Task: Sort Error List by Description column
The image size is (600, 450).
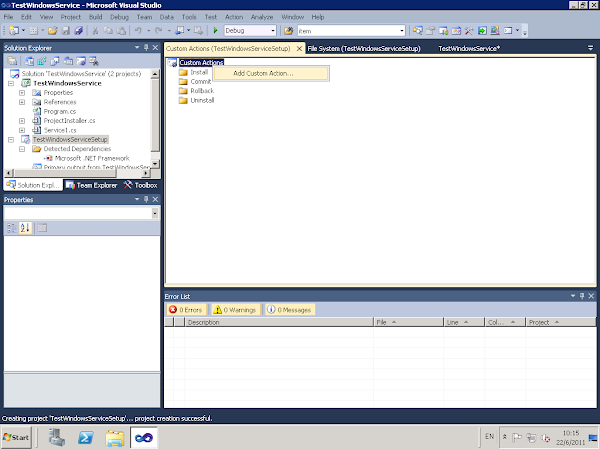Action: point(279,322)
